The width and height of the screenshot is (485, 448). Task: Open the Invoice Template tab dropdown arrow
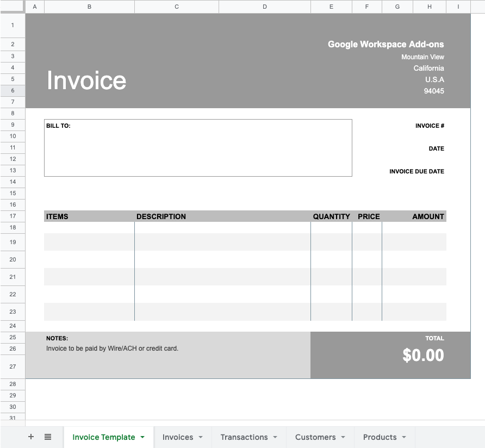[x=142, y=437]
